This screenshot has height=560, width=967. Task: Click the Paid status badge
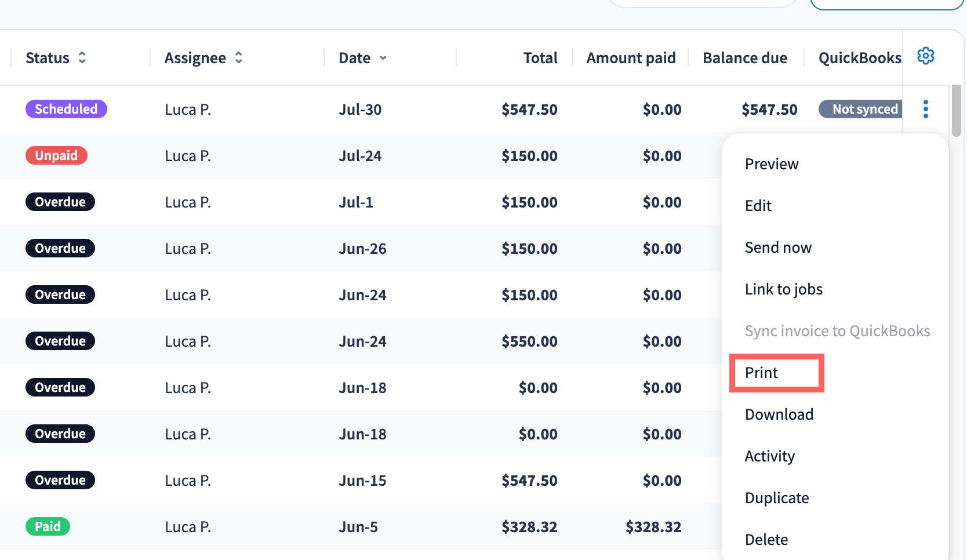tap(48, 526)
